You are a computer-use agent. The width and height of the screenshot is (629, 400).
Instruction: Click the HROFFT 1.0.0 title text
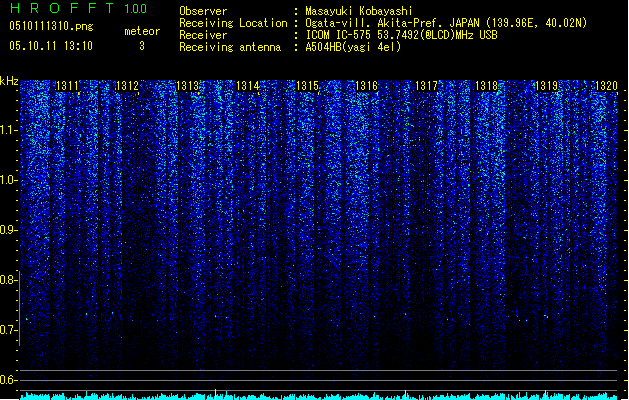[x=78, y=8]
